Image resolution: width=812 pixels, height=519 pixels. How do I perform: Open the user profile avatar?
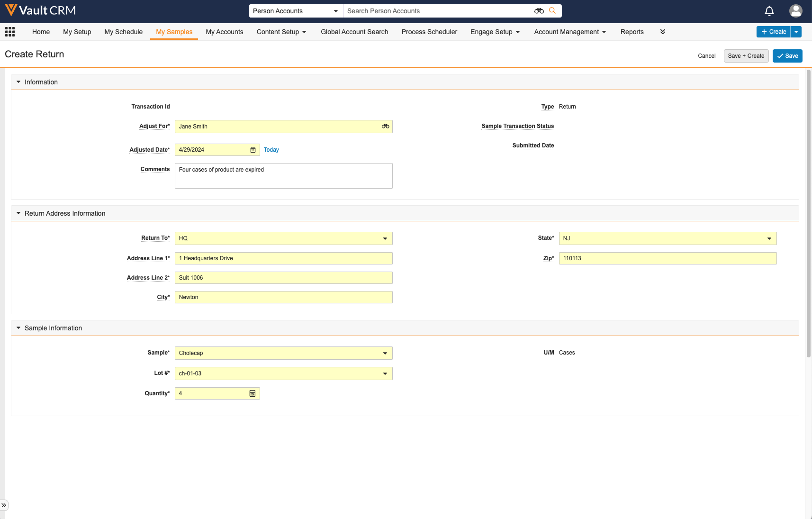[x=795, y=11]
